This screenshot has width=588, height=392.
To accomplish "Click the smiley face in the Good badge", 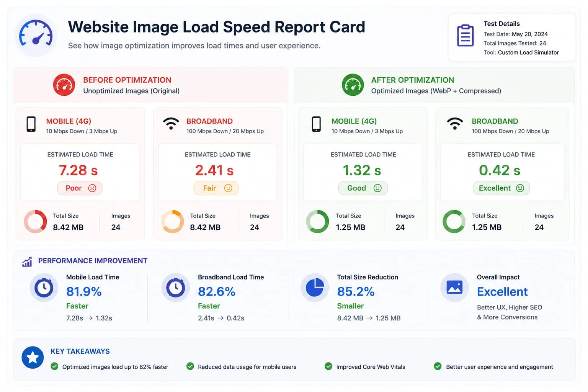I will [x=377, y=188].
